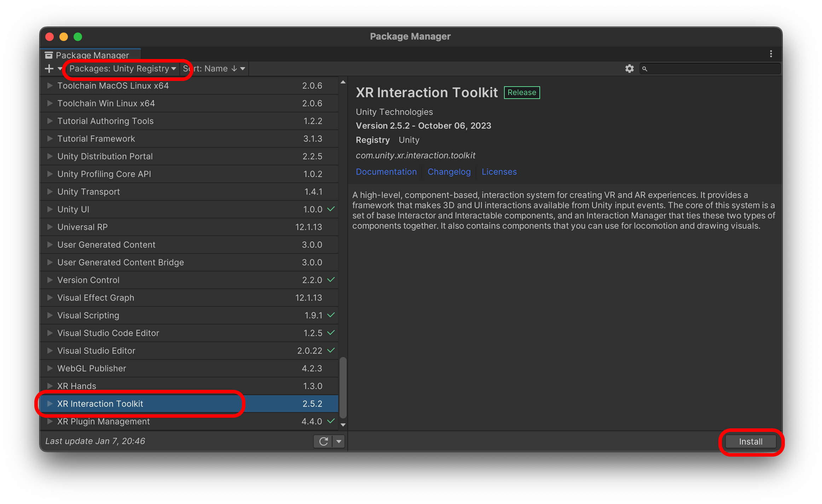Image resolution: width=822 pixels, height=504 pixels.
Task: Select Visual Scripting in package list
Action: pos(88,315)
